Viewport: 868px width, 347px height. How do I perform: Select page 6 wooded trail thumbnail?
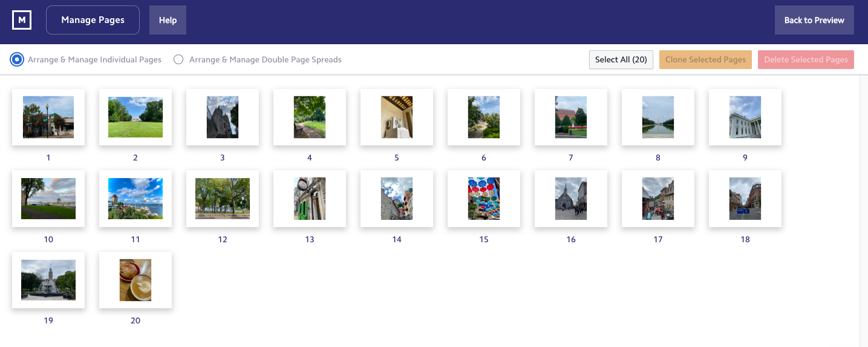pos(484,117)
